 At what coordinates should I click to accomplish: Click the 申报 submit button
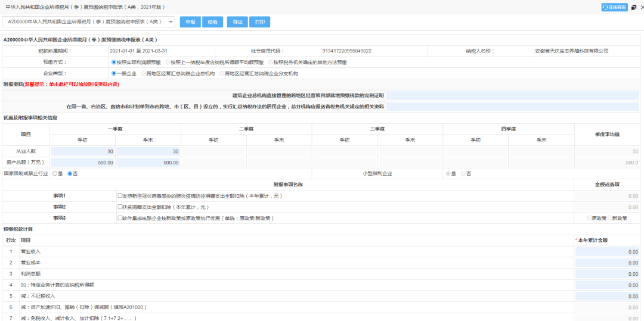(x=190, y=22)
